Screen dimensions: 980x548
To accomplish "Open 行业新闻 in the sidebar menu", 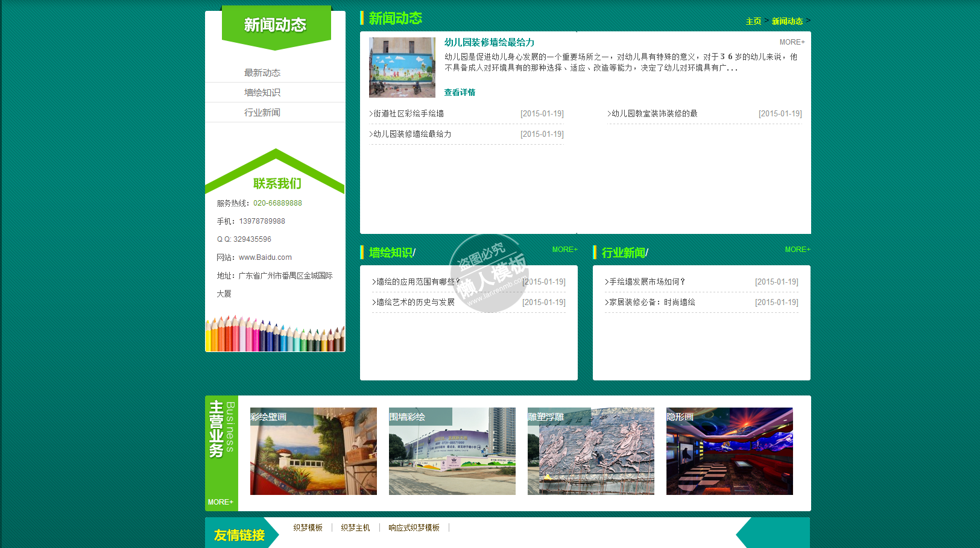I will coord(262,113).
